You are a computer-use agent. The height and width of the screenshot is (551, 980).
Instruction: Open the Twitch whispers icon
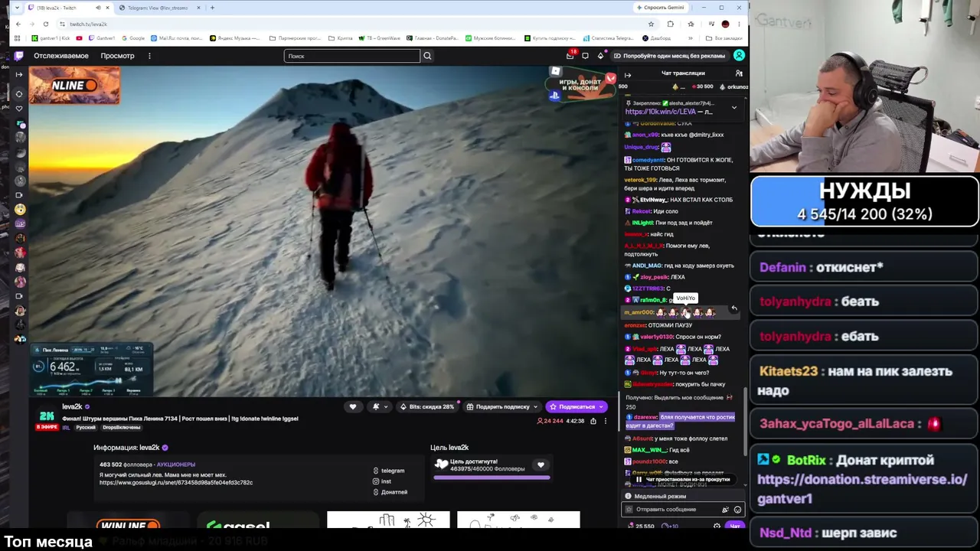[585, 56]
